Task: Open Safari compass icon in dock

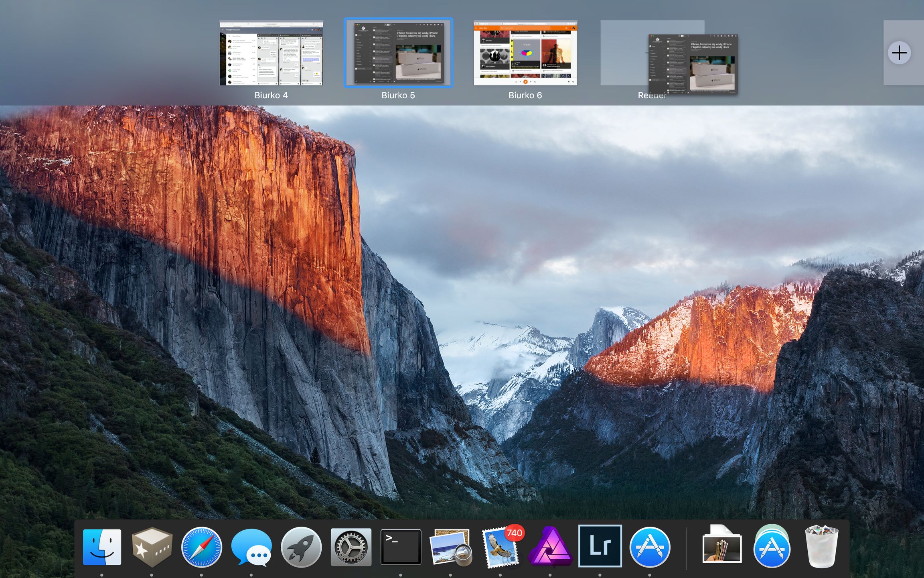Action: click(201, 547)
